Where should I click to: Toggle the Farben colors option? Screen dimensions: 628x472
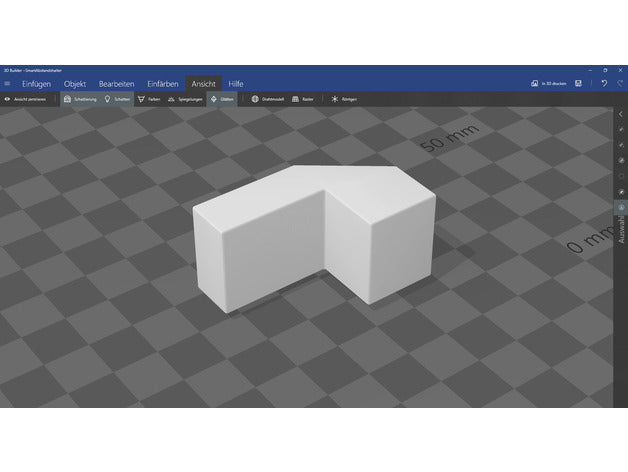[x=149, y=99]
